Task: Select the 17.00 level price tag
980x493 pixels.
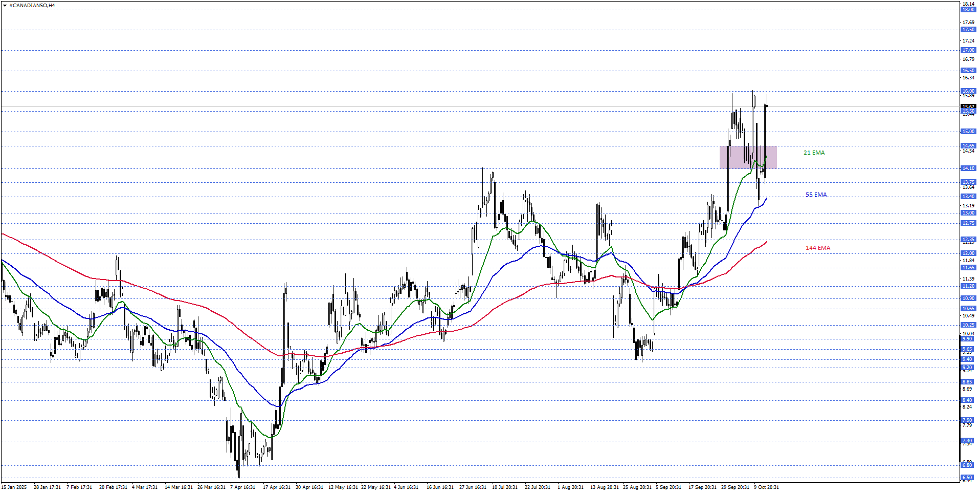Action: pyautogui.click(x=968, y=50)
